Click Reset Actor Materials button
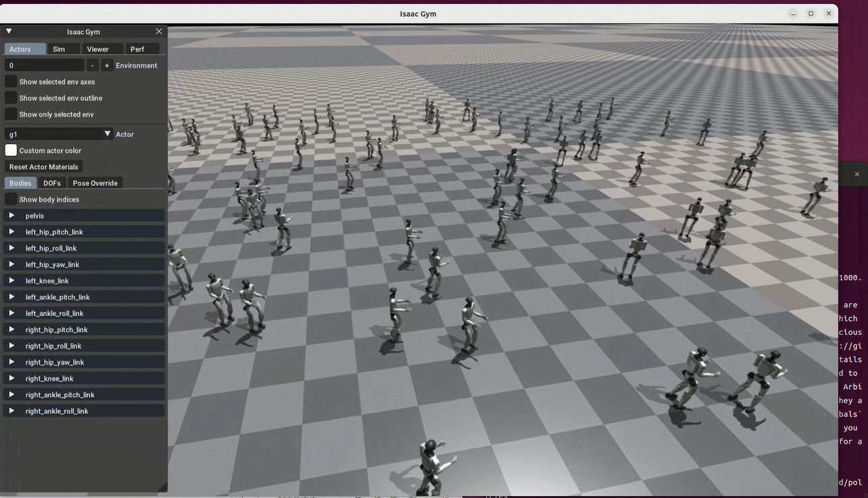 coord(44,167)
